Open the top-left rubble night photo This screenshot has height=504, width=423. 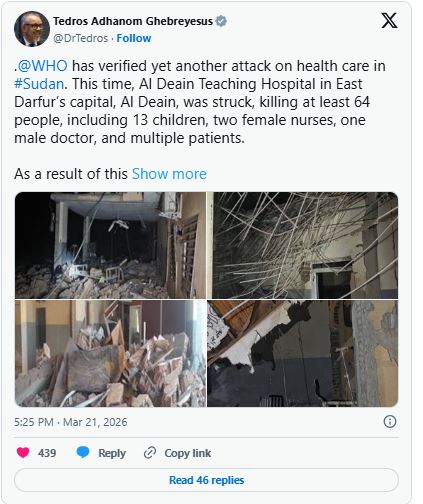point(110,245)
